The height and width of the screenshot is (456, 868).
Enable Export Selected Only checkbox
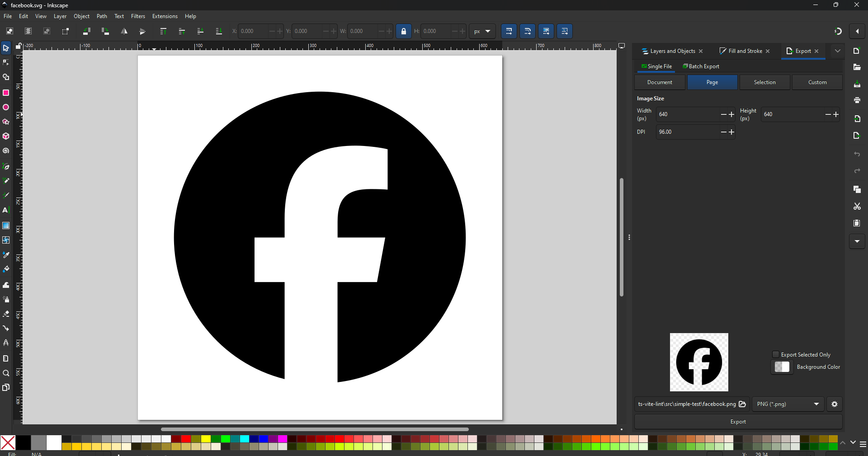click(x=776, y=355)
